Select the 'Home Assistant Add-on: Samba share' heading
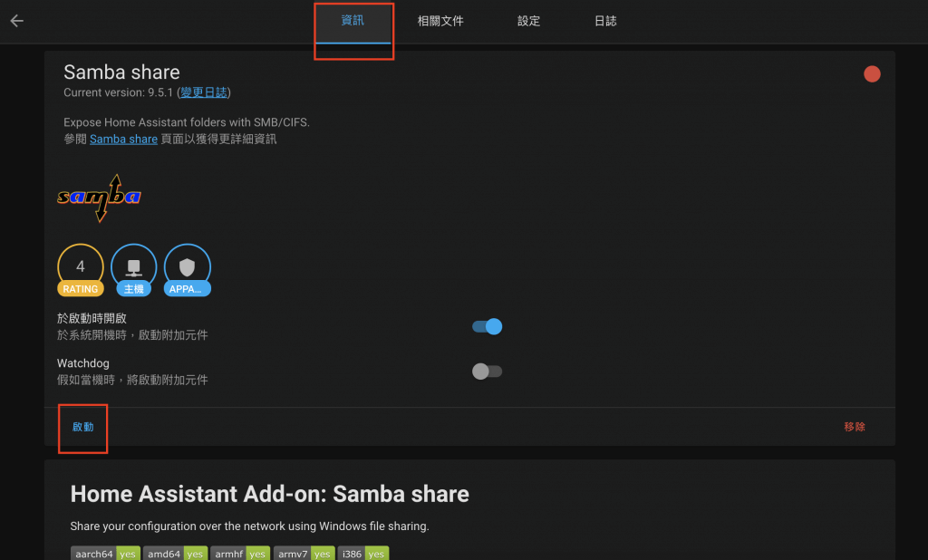The width and height of the screenshot is (928, 560). click(270, 494)
